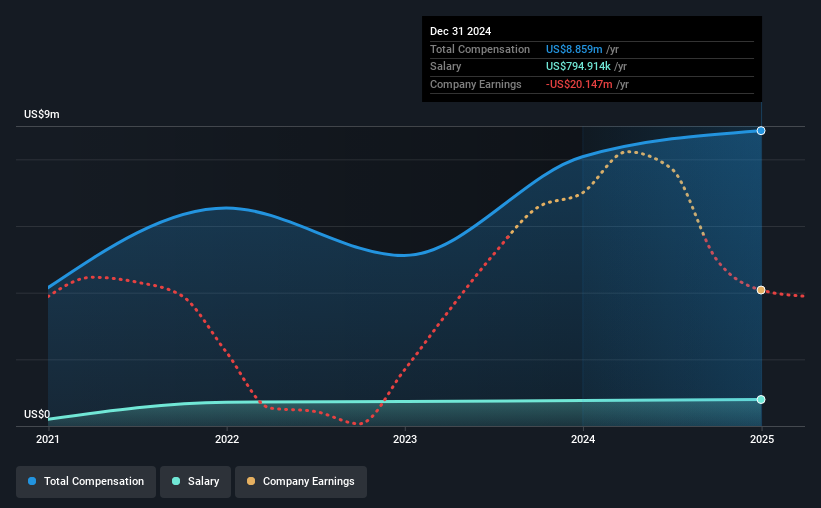
Task: Click the orange dot in Company Earnings legend
Action: 251,481
